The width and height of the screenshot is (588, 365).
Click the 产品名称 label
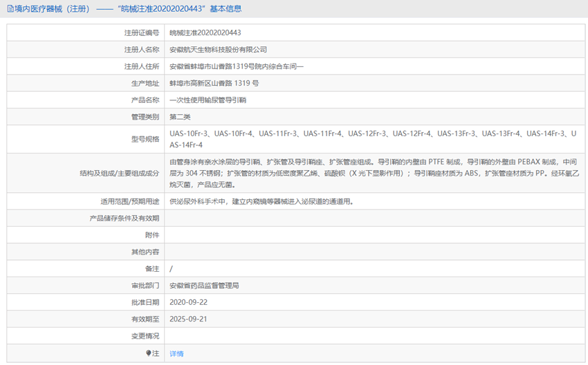point(145,100)
